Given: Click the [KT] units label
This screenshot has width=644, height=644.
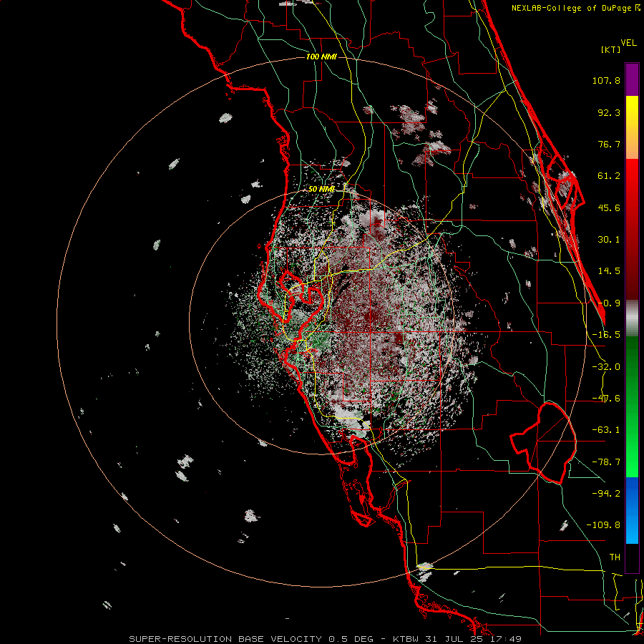Looking at the screenshot, I should pyautogui.click(x=611, y=49).
